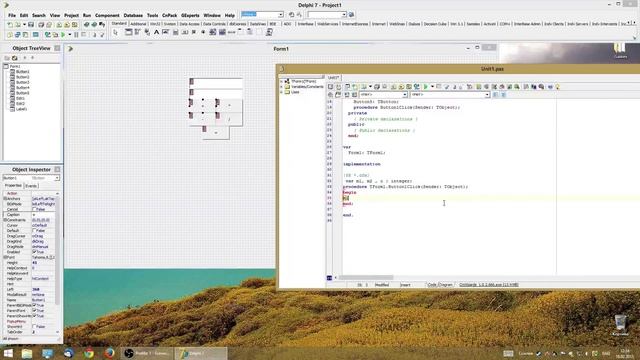Toggle the ParentFont checkbox
Viewport: 640px width, 360px height.
tap(34, 311)
